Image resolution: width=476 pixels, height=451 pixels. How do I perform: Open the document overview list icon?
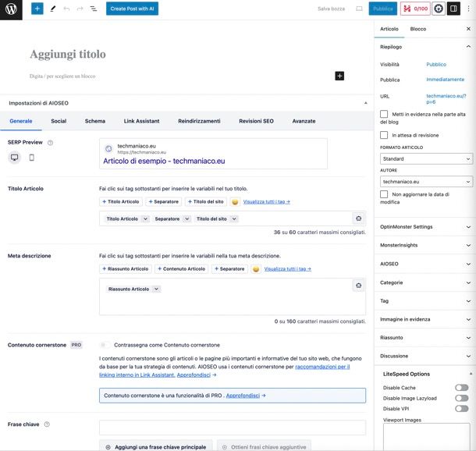tap(94, 9)
